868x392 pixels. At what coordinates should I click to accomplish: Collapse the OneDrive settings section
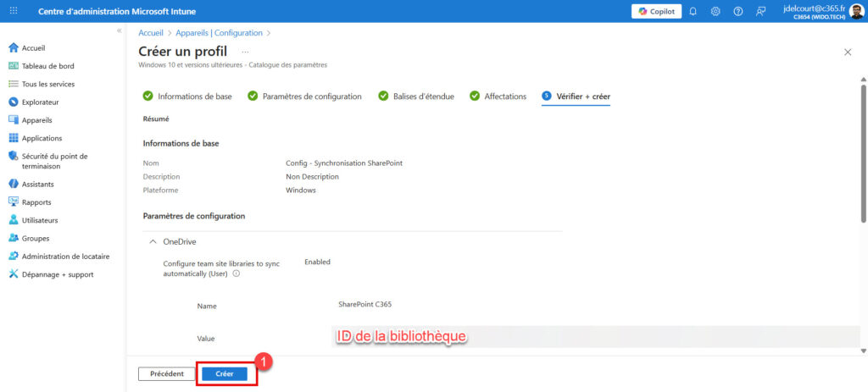pos(153,242)
